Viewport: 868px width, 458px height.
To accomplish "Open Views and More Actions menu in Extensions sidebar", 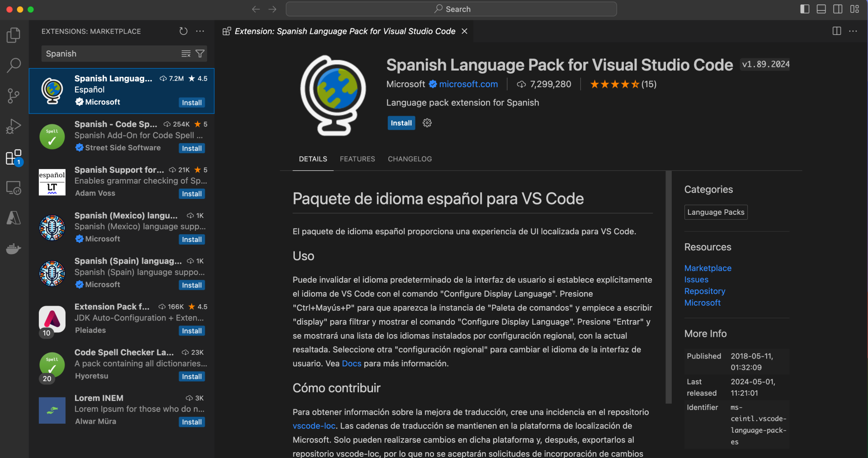I will (x=200, y=31).
